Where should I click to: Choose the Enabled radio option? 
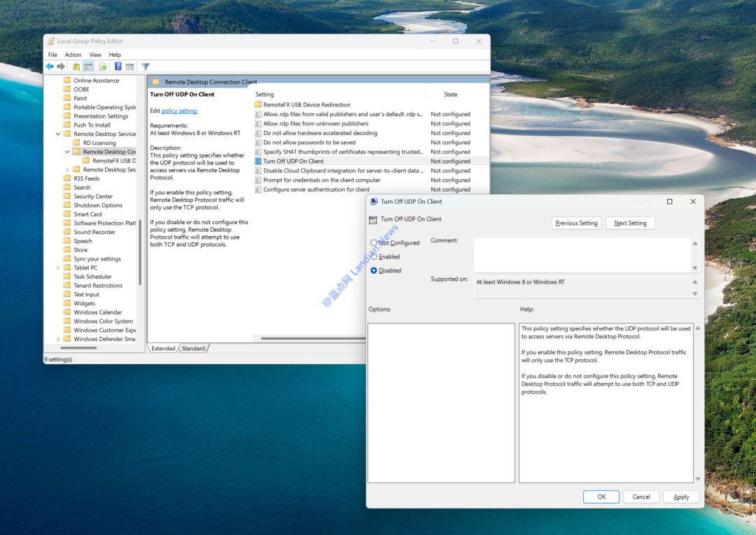(374, 257)
